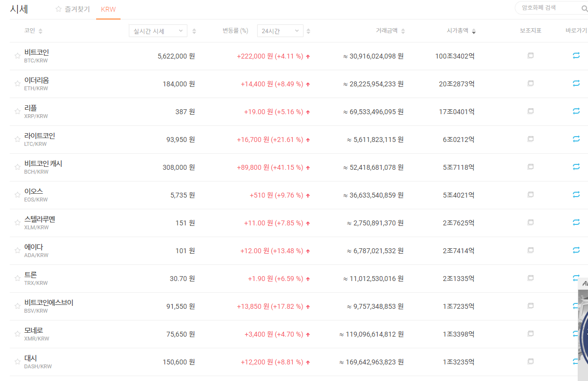Screen dimensions: 588x381
Task: Click the 코인 column header
Action: point(30,31)
